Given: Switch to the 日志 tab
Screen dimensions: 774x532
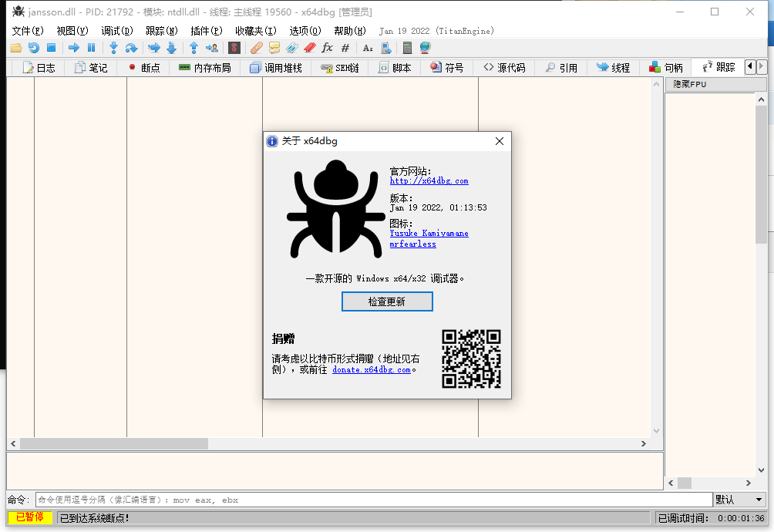Looking at the screenshot, I should coord(39,68).
